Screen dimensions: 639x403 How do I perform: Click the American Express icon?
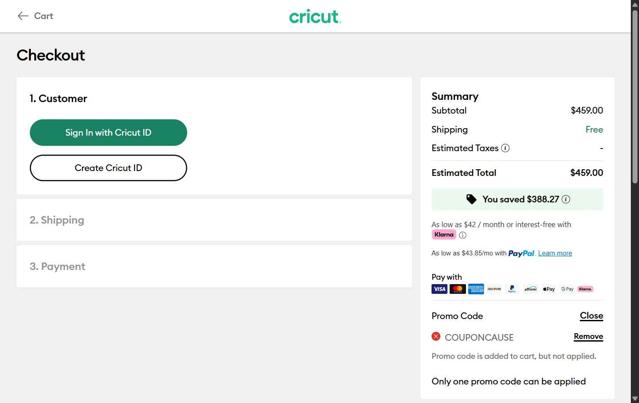(x=476, y=289)
